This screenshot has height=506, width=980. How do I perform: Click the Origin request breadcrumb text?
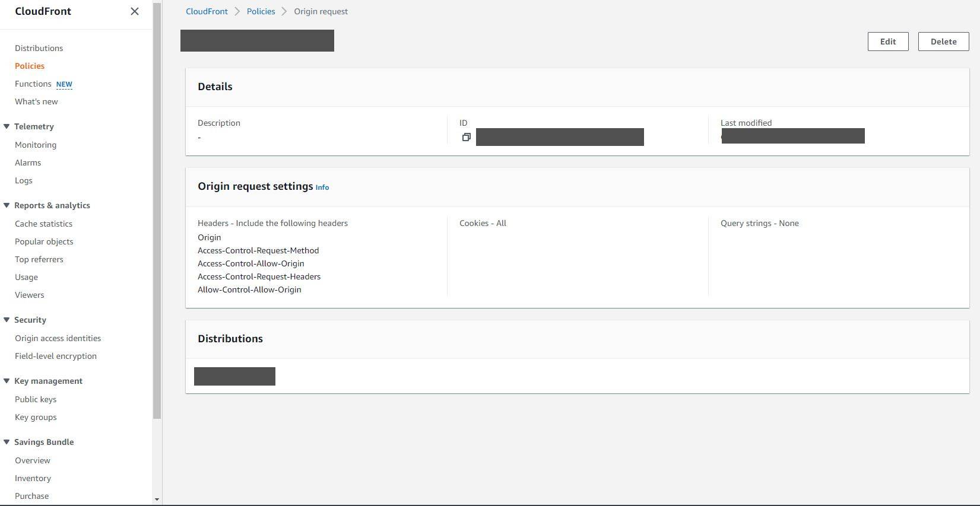coord(321,11)
